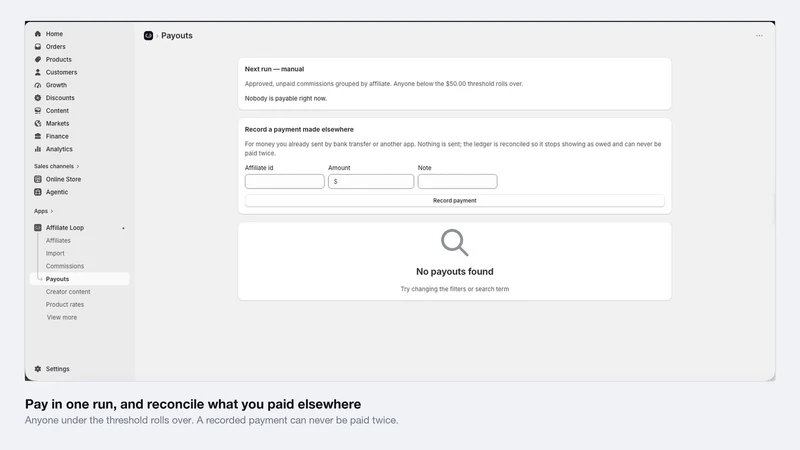Open the three-dot menu at top right
The height and width of the screenshot is (450, 800).
click(x=759, y=36)
